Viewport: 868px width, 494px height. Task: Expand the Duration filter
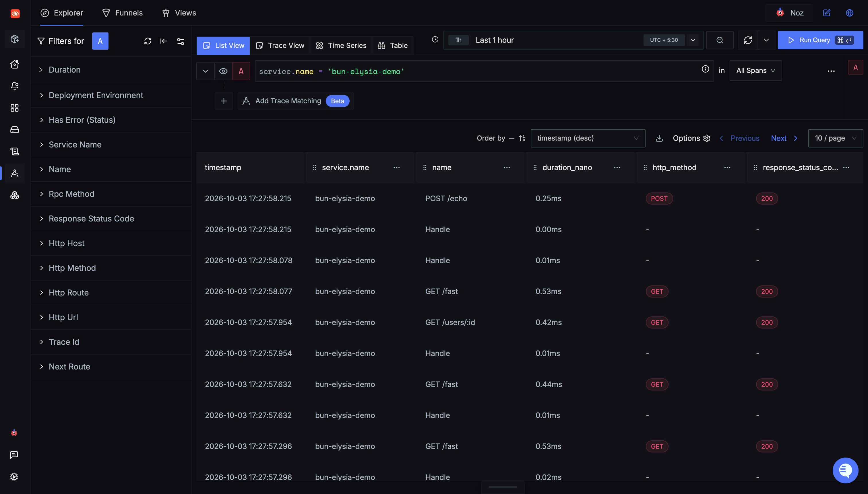[x=111, y=70]
